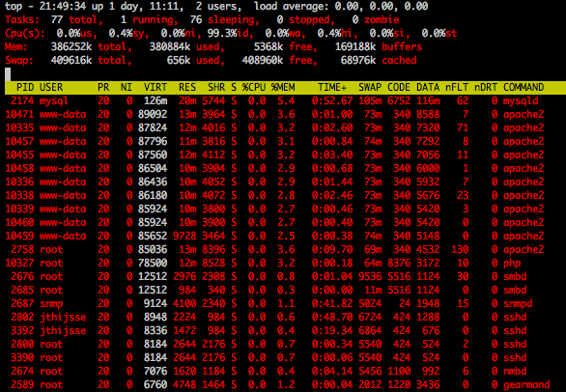Click the %MEM column header

click(283, 87)
